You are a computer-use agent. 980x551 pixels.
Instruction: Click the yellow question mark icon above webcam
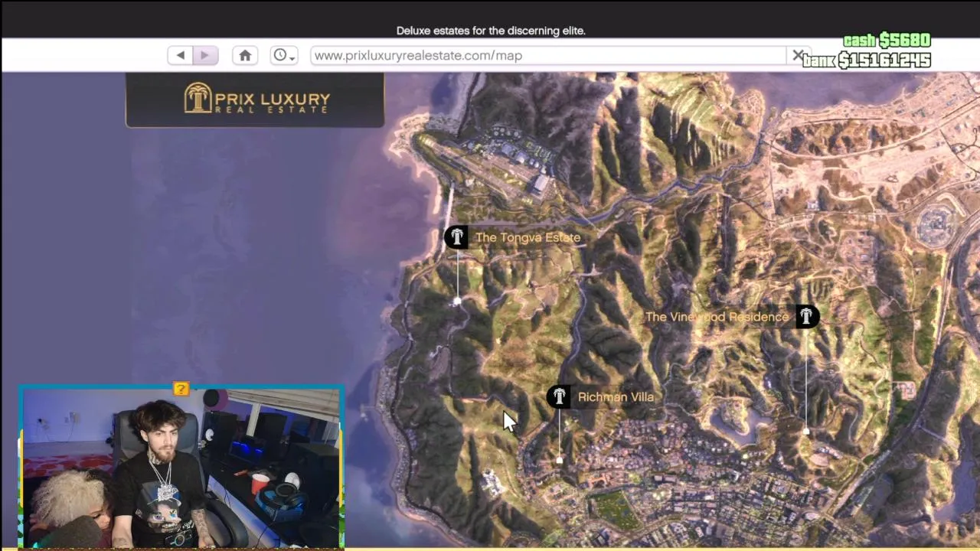point(181,389)
